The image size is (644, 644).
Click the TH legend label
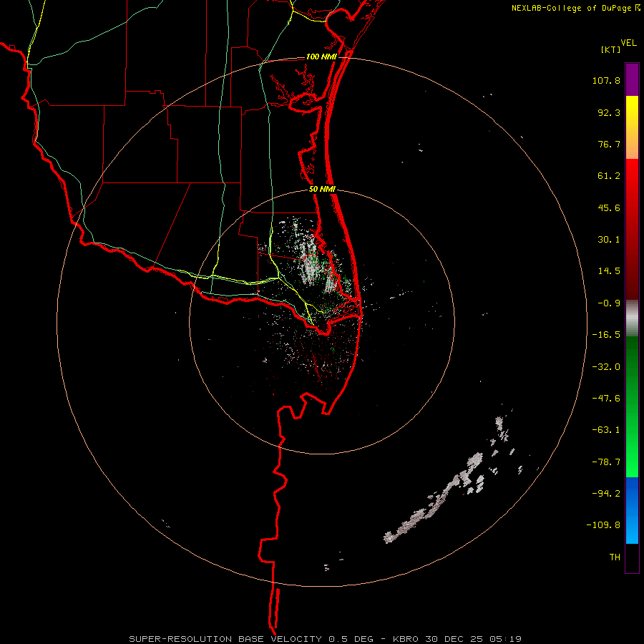point(615,557)
